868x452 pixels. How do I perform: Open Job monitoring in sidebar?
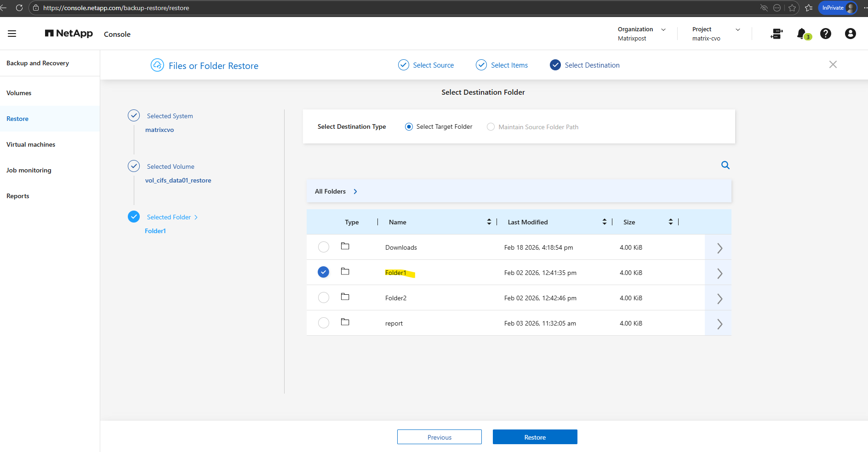coord(29,170)
